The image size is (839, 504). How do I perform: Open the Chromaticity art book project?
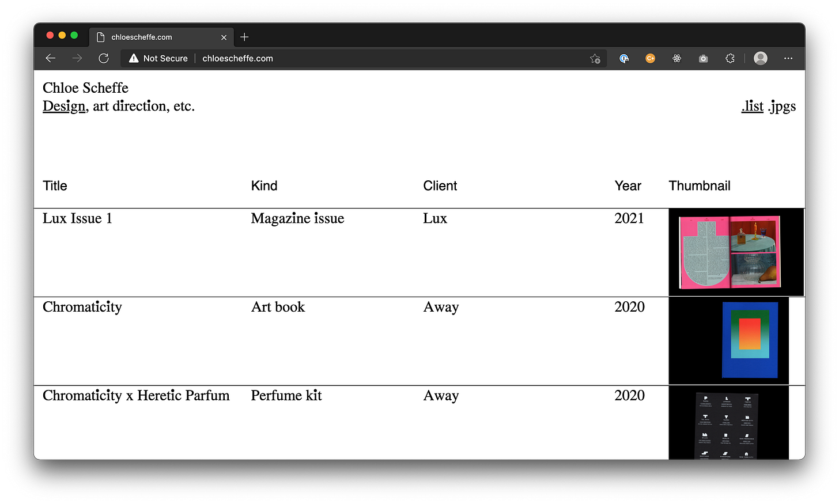pyautogui.click(x=82, y=307)
